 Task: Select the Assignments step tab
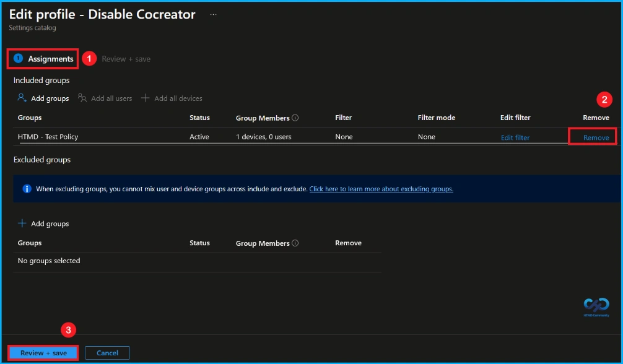coord(43,59)
